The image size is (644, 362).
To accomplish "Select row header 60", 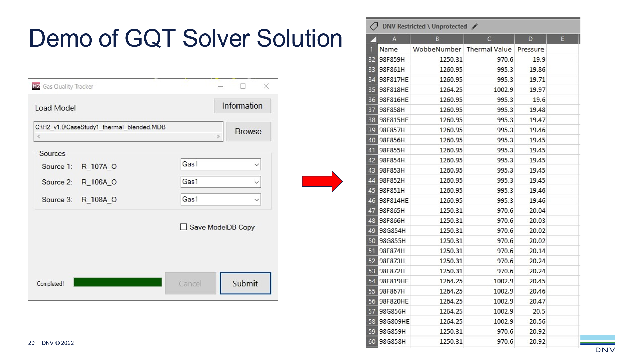I will [372, 342].
